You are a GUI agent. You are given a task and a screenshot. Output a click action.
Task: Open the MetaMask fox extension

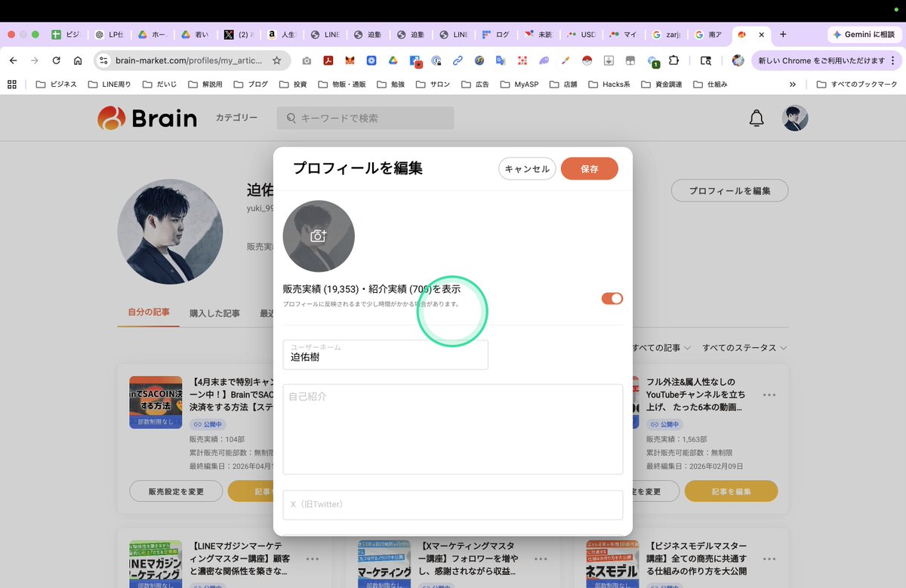tap(350, 60)
